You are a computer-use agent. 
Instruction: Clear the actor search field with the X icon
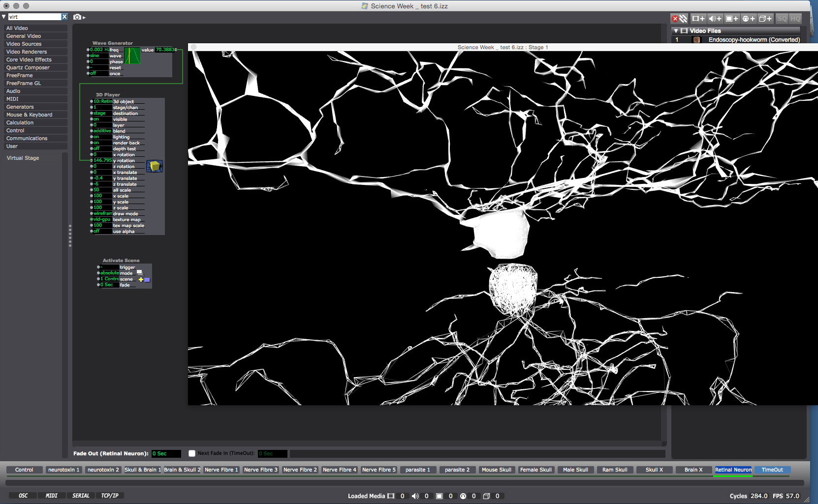[64, 17]
